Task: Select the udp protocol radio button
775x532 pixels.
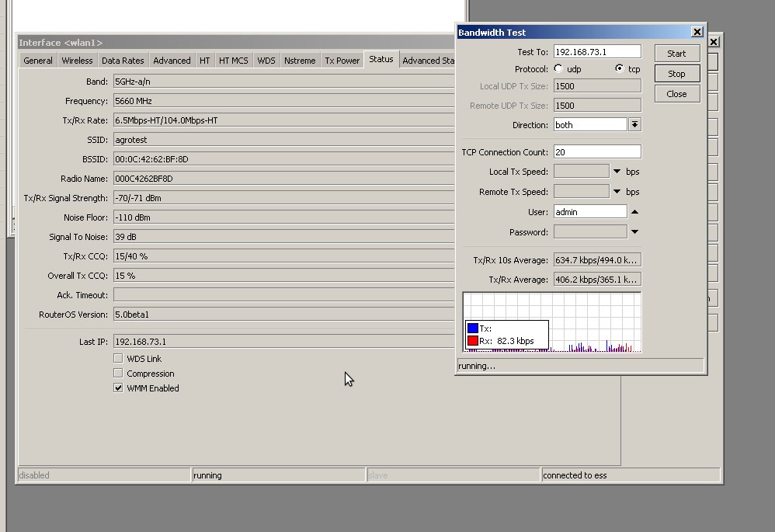Action: pos(558,69)
